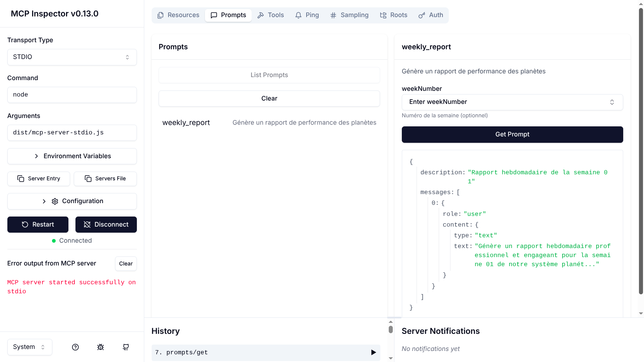Switch to the Auth tab

(431, 15)
